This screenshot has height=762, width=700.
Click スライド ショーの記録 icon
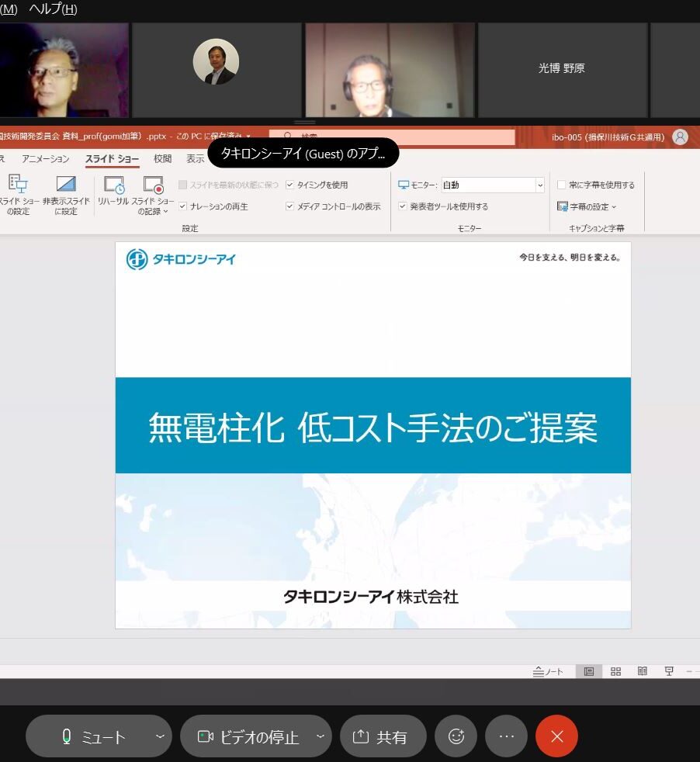click(153, 185)
